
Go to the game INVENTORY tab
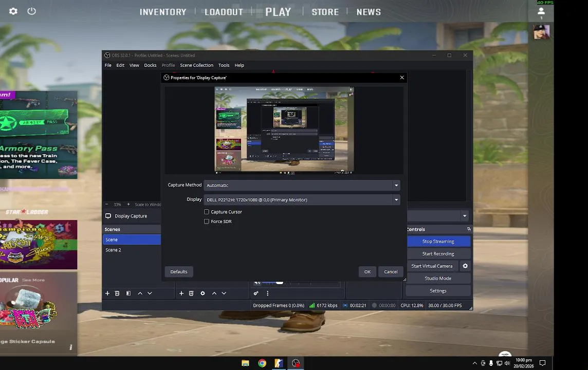[x=163, y=12]
